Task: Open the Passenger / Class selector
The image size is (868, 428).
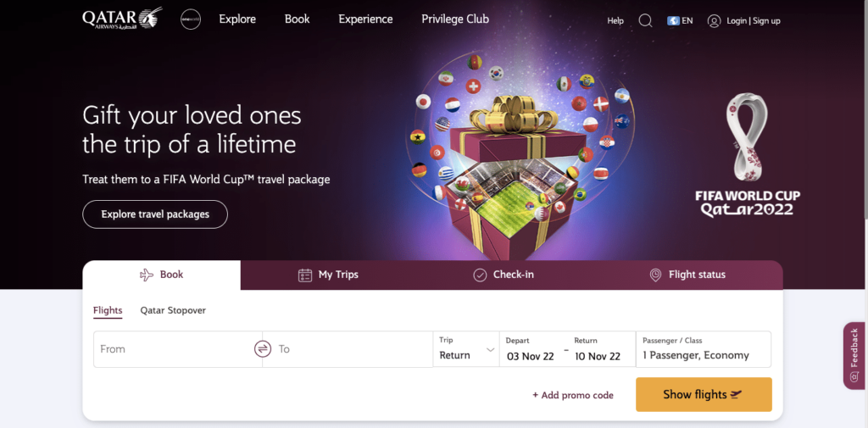Action: point(703,349)
